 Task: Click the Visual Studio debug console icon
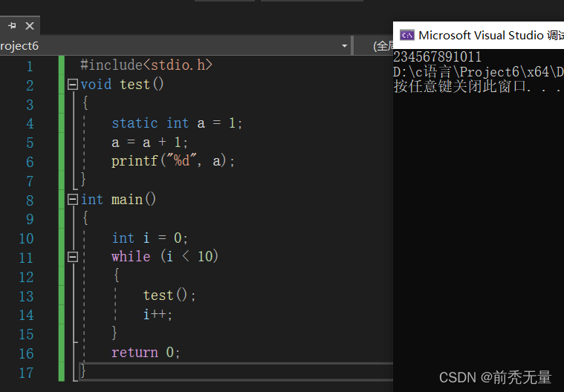pyautogui.click(x=407, y=35)
